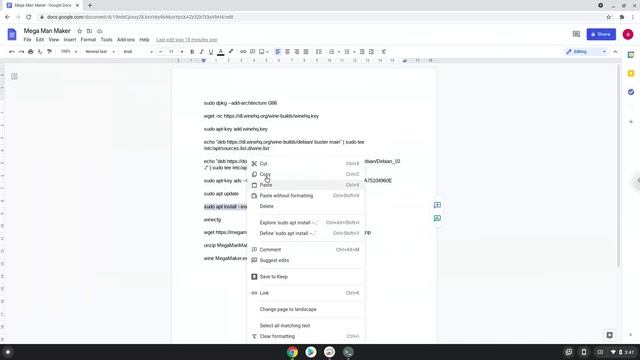Choose Paste without formatting
The width and height of the screenshot is (640, 360).
point(306,196)
